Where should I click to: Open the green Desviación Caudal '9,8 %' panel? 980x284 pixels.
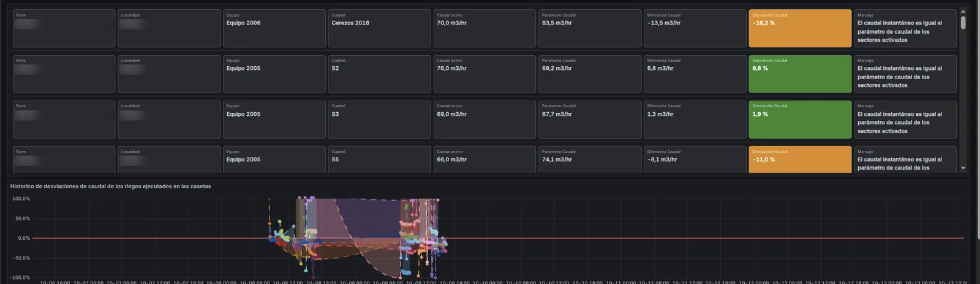pyautogui.click(x=800, y=74)
